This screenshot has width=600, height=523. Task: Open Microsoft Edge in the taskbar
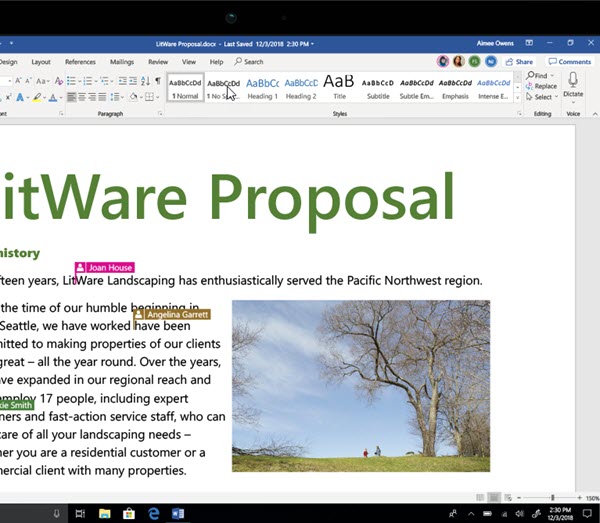tap(154, 512)
